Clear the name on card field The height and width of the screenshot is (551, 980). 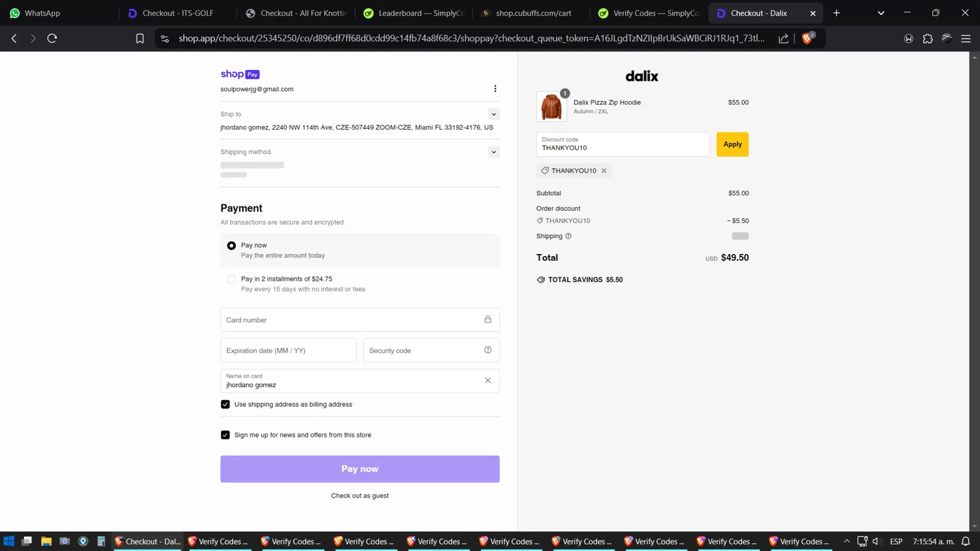coord(487,381)
